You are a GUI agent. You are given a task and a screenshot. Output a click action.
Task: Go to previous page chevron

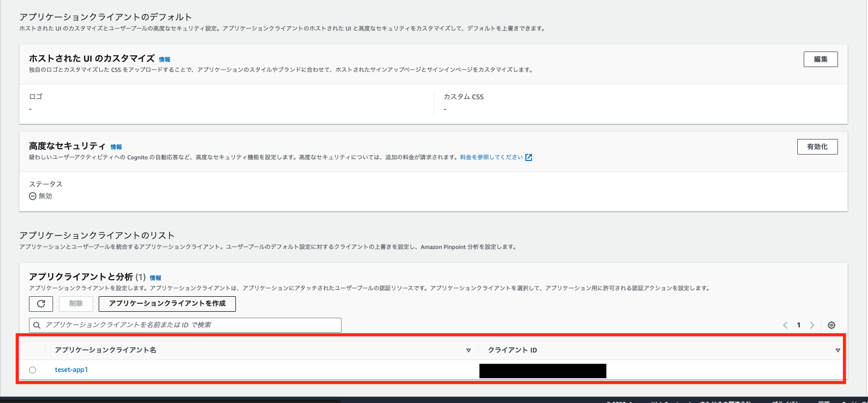click(785, 325)
